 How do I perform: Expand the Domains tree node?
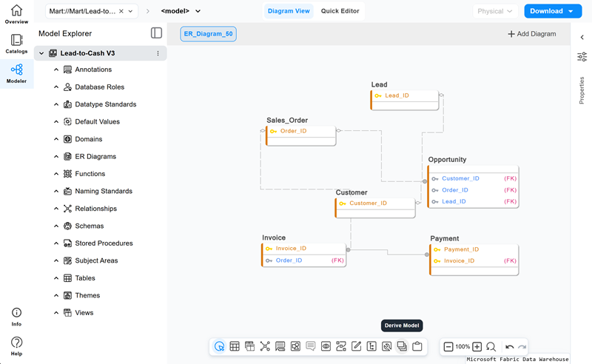[56, 139]
